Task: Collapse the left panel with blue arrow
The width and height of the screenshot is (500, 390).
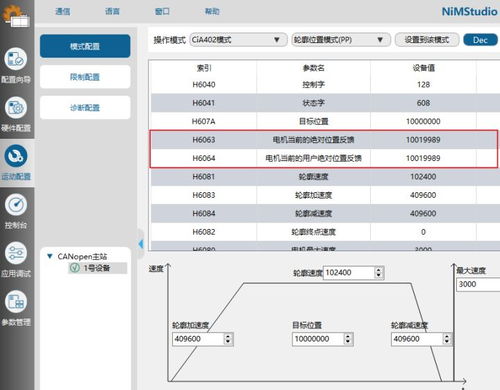Action: 141,244
